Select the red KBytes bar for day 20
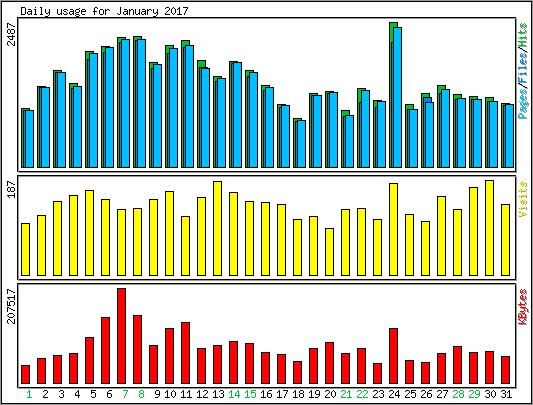 [329, 363]
